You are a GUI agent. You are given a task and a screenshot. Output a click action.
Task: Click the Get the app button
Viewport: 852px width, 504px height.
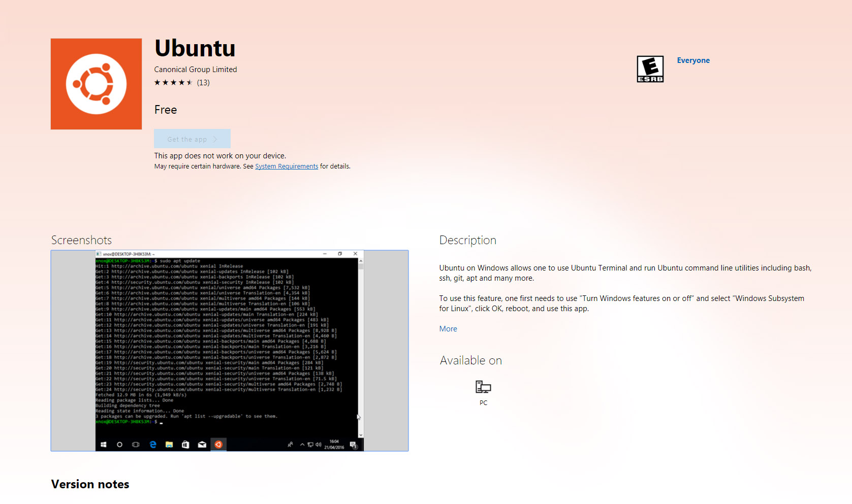click(x=192, y=139)
